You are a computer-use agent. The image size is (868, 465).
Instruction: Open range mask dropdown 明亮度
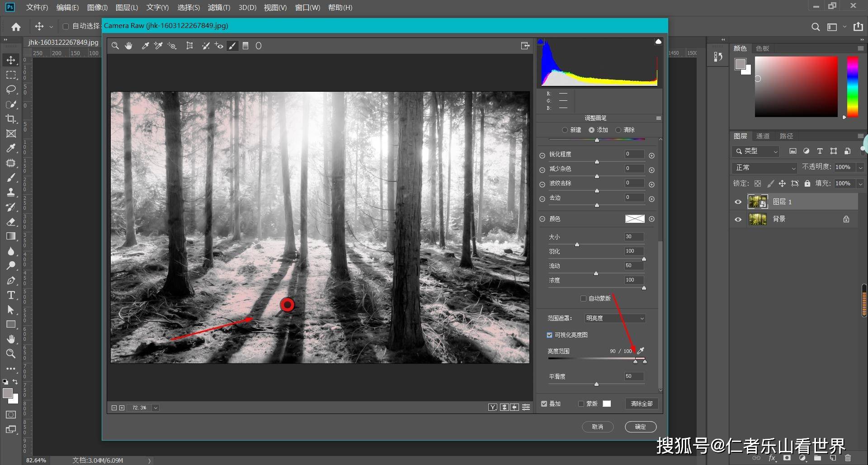point(615,318)
